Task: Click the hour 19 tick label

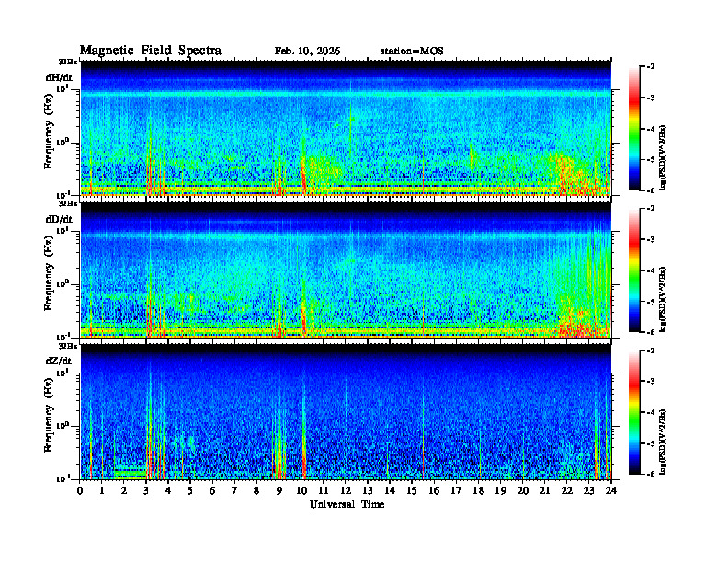Action: [500, 491]
